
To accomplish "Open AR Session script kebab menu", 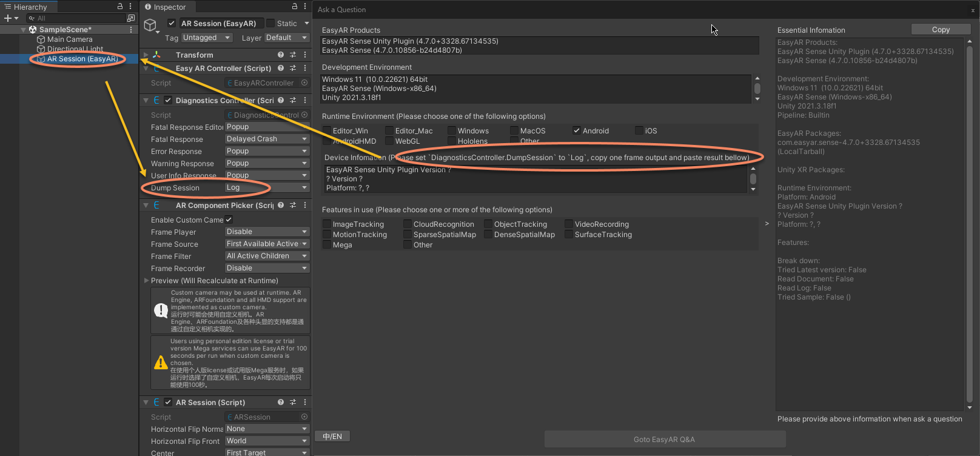I will coord(305,402).
